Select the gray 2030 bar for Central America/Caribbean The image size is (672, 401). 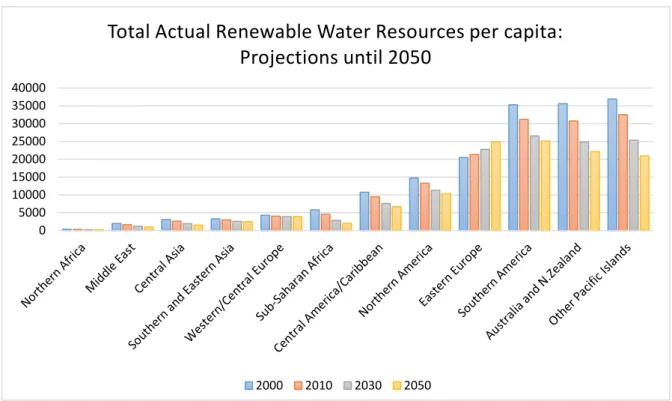click(x=385, y=217)
